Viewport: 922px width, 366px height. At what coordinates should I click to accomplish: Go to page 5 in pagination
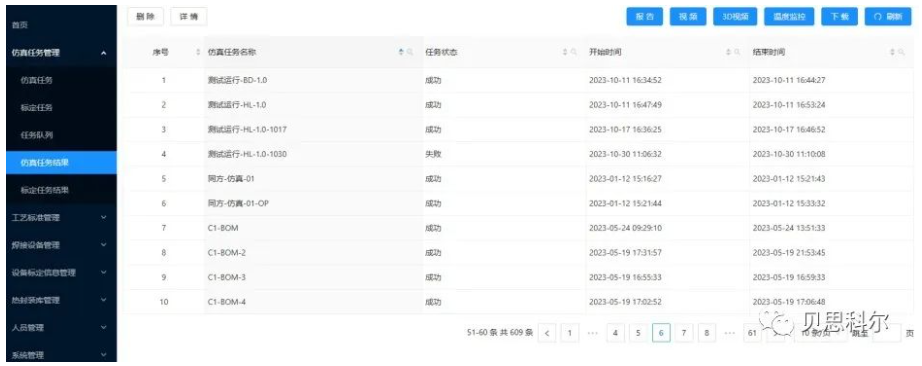pos(638,333)
